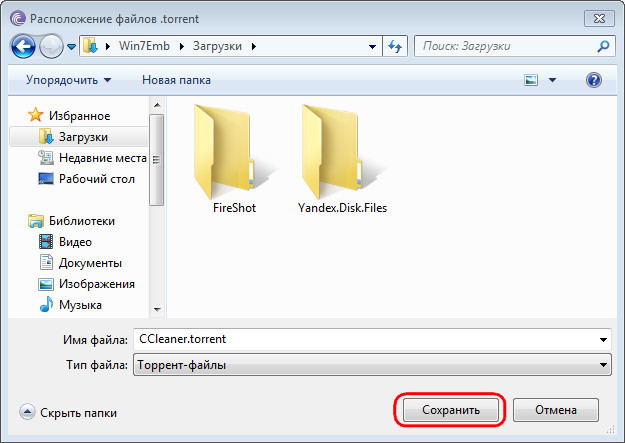Select the Yandex.Disk.Files folder
Screen dimensions: 625x443
pos(342,159)
